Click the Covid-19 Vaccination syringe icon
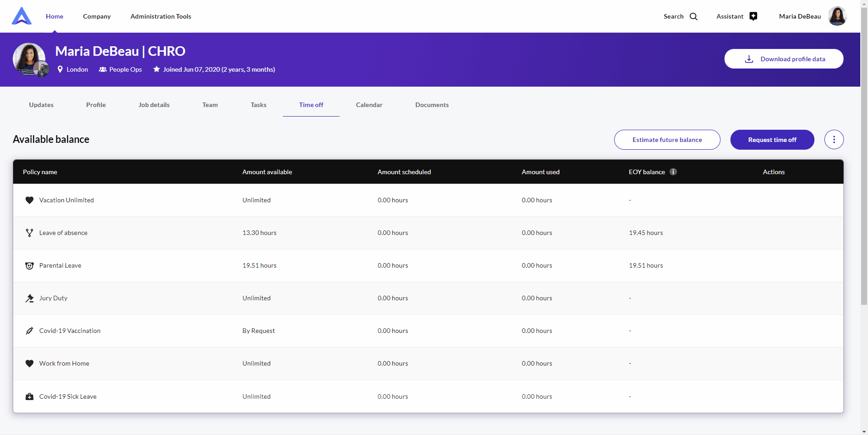The image size is (868, 435). (30, 331)
